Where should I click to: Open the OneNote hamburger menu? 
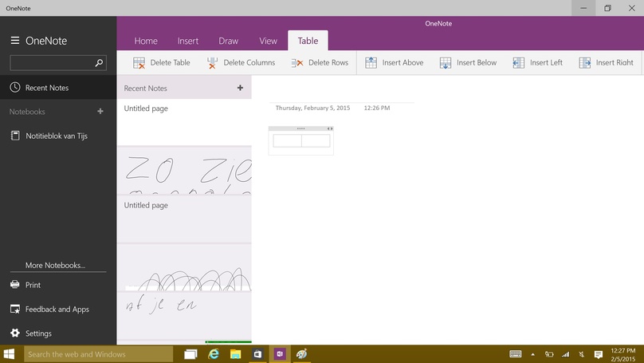15,40
